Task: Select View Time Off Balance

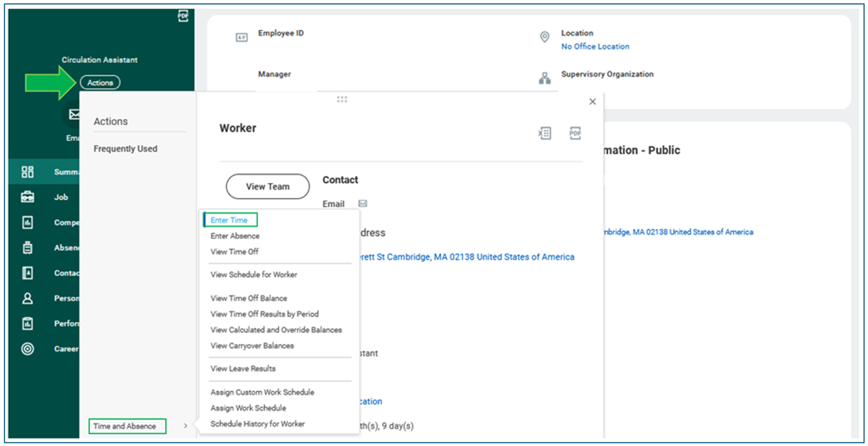Action: point(249,298)
